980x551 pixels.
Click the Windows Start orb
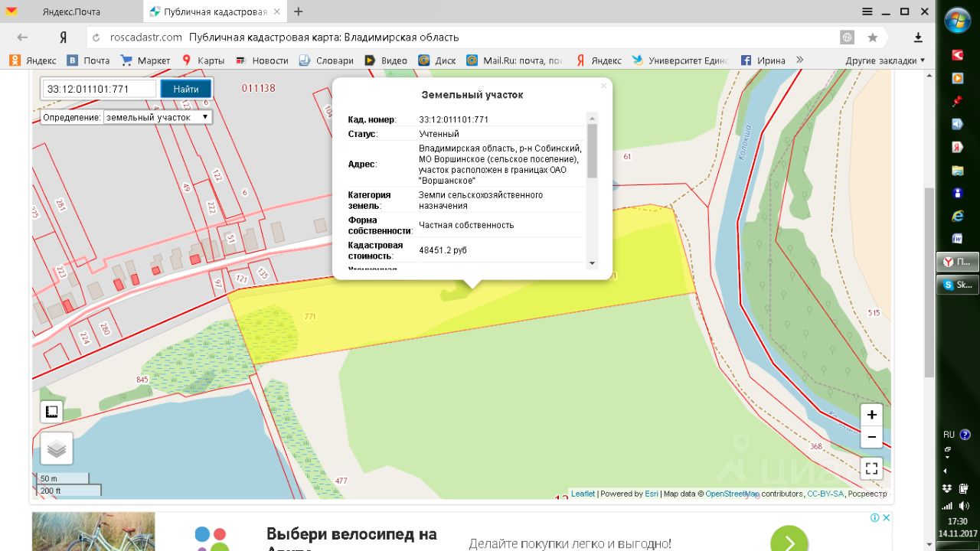pyautogui.click(x=957, y=20)
